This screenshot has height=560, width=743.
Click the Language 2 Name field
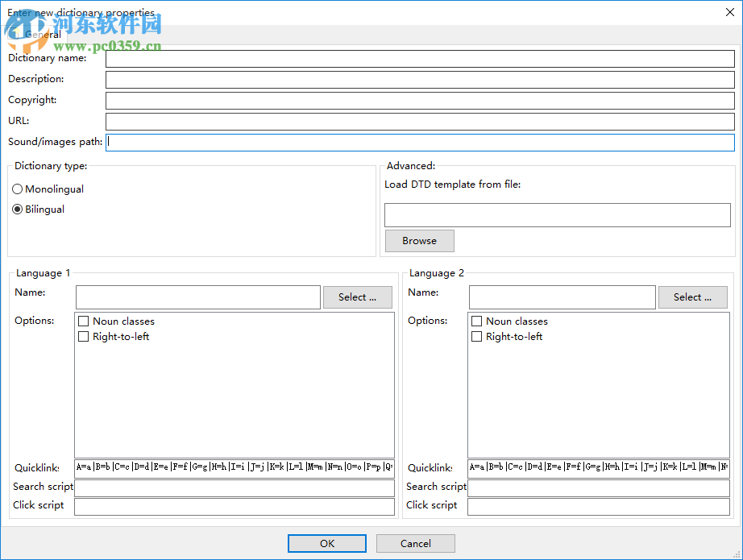562,297
